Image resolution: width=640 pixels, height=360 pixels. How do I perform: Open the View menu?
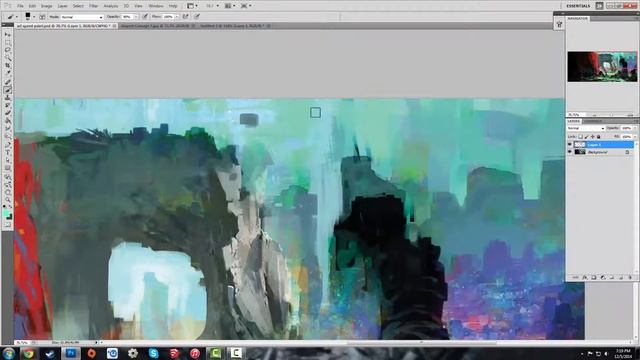tap(138, 6)
